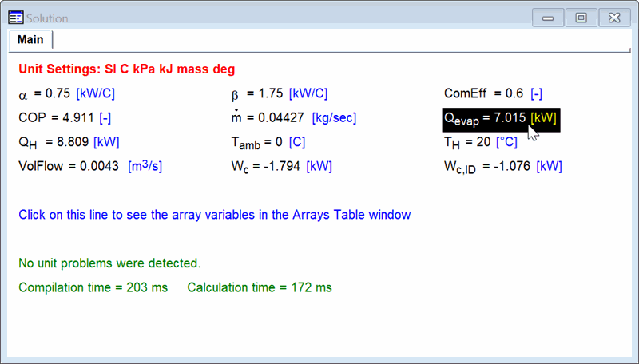
Task: Click the Solution window system icon
Action: (x=15, y=18)
